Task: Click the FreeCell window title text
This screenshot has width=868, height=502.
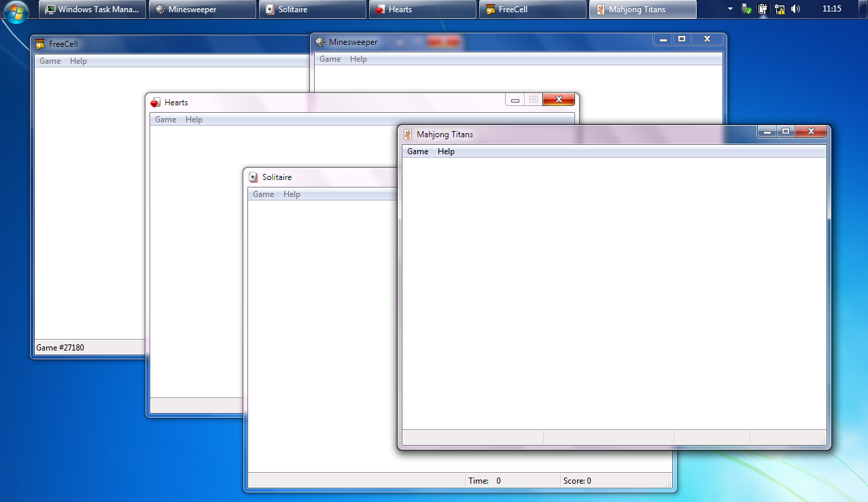Action: pyautogui.click(x=63, y=44)
